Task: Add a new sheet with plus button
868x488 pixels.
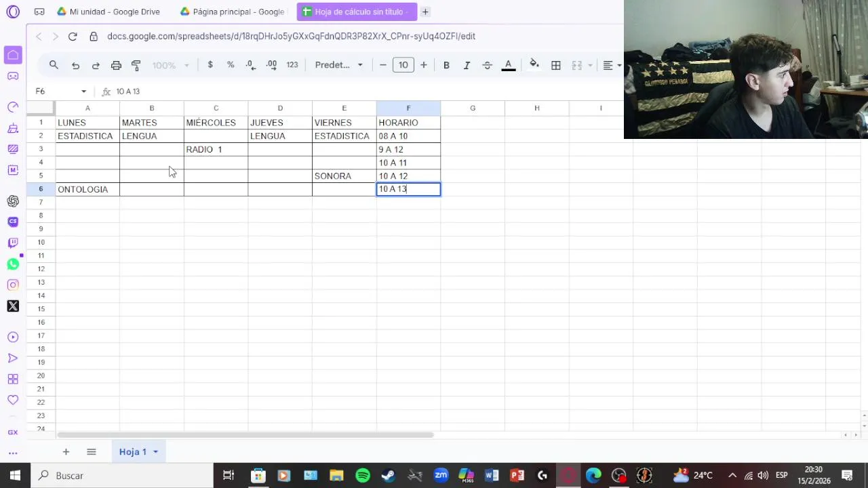Action: point(66,451)
